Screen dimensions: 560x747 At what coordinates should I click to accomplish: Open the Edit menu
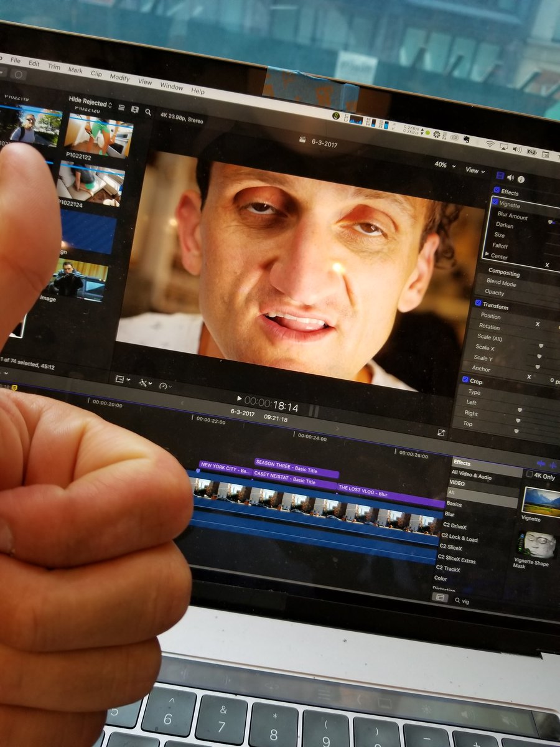click(x=34, y=63)
